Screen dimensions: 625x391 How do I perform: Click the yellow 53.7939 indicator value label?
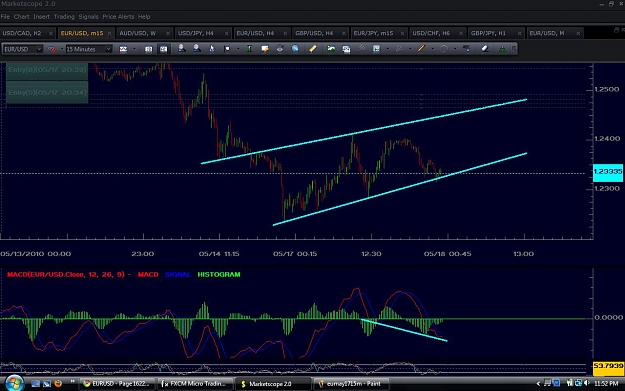(608, 368)
